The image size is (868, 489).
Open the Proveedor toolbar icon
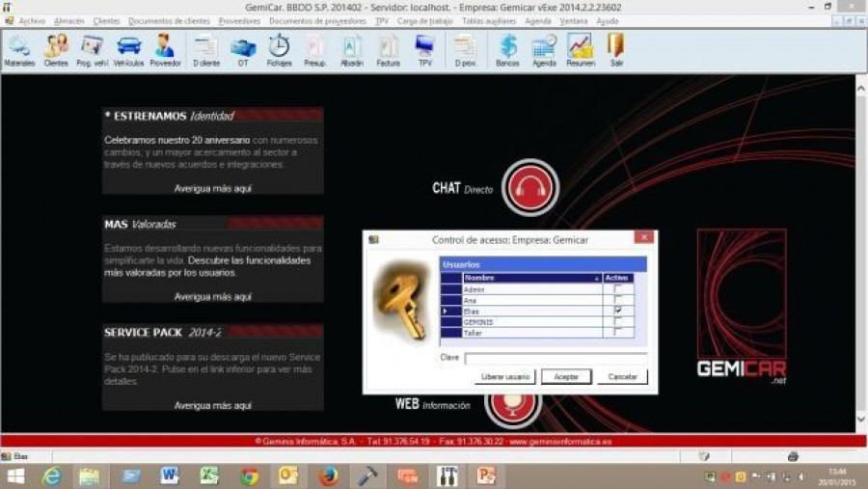pyautogui.click(x=165, y=50)
